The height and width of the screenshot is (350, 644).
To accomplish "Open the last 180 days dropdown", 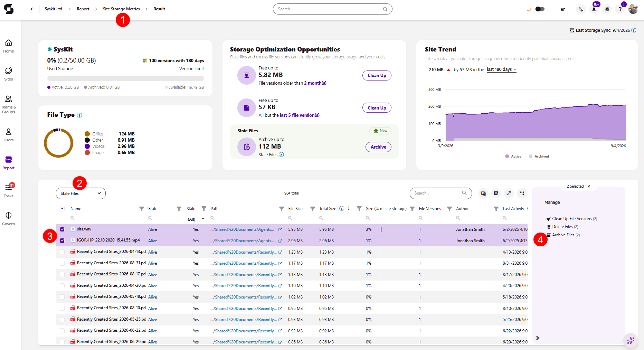I will [501, 69].
